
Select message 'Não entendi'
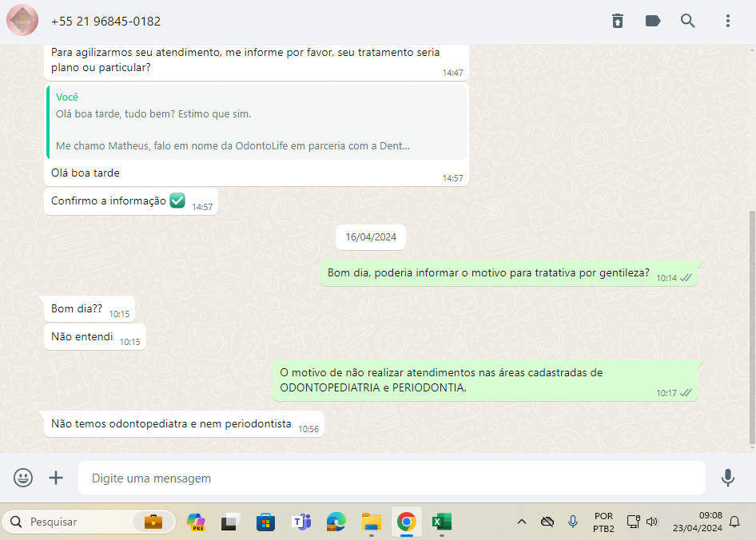click(95, 337)
